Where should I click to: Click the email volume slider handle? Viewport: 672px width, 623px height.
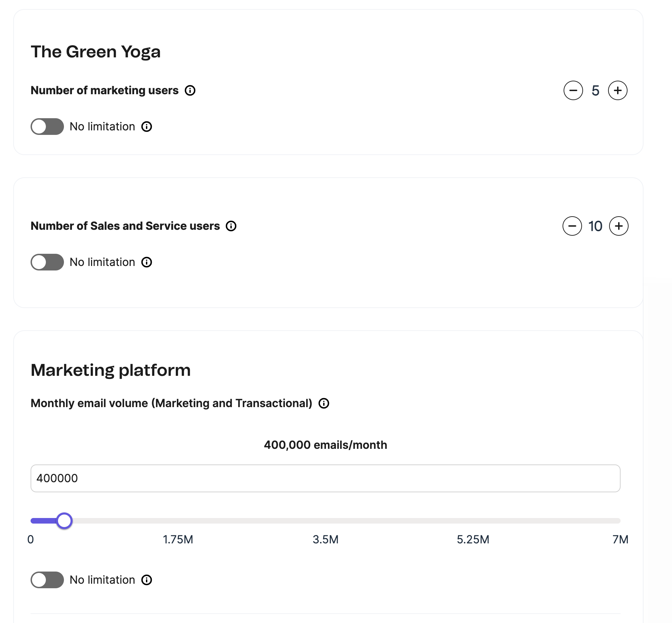pos(64,521)
